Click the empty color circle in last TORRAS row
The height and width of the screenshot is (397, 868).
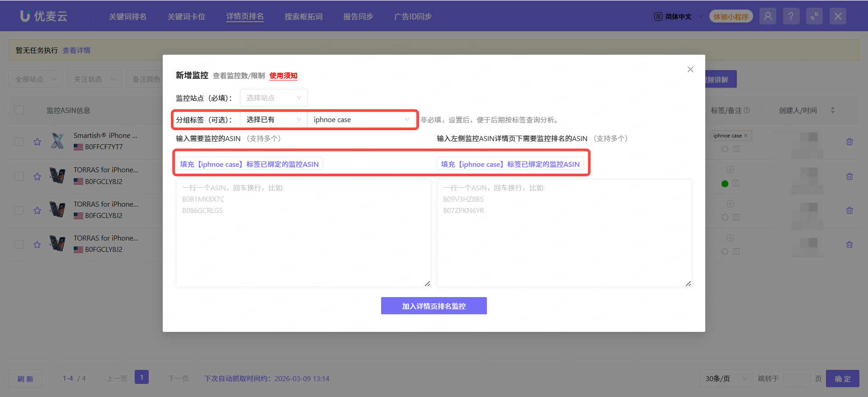(x=725, y=252)
